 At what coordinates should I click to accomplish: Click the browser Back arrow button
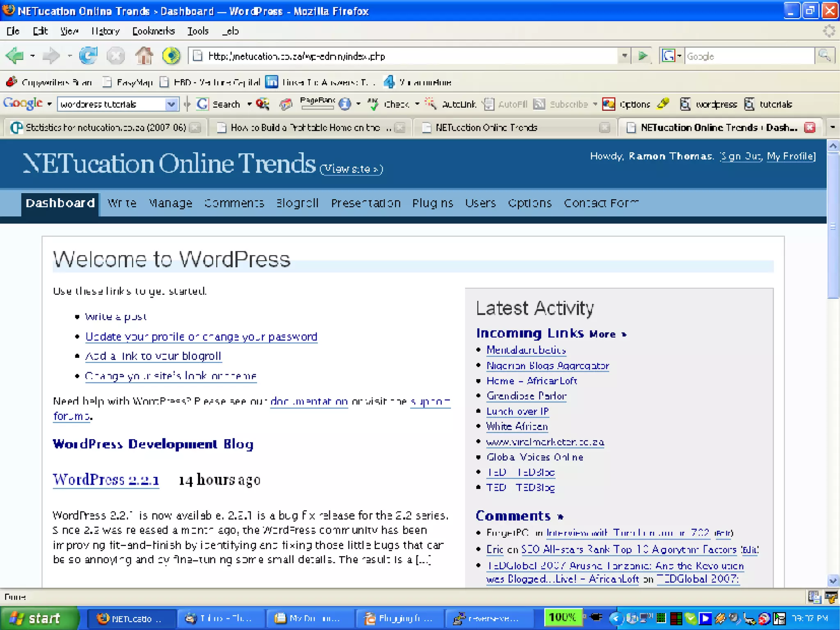[x=15, y=56]
